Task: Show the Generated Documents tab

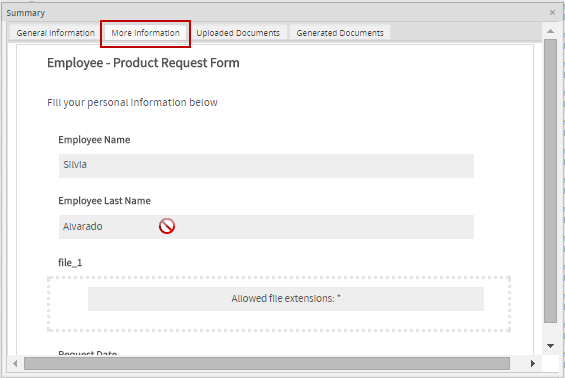Action: coord(340,33)
